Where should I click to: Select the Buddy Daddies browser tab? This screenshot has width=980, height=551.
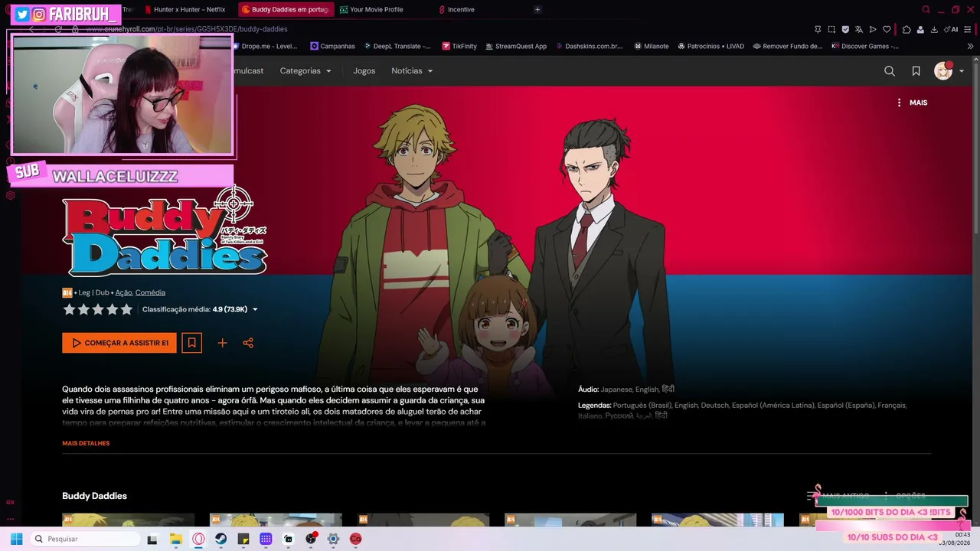point(286,9)
